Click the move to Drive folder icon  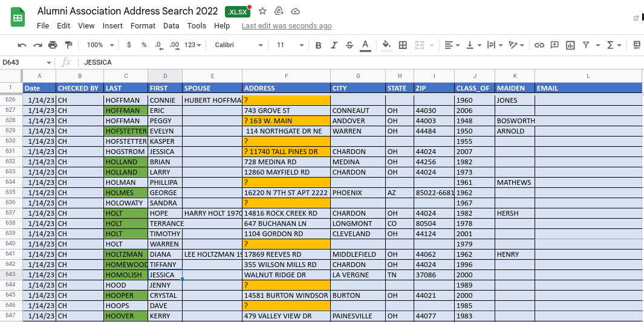point(279,11)
